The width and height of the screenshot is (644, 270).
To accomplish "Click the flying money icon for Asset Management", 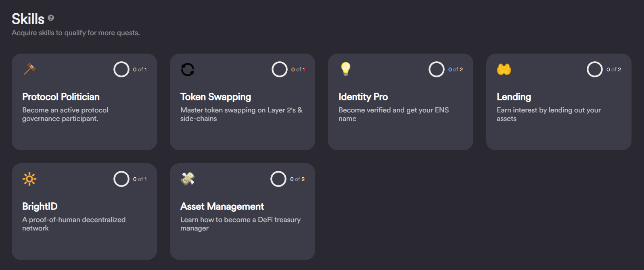I will tap(188, 179).
